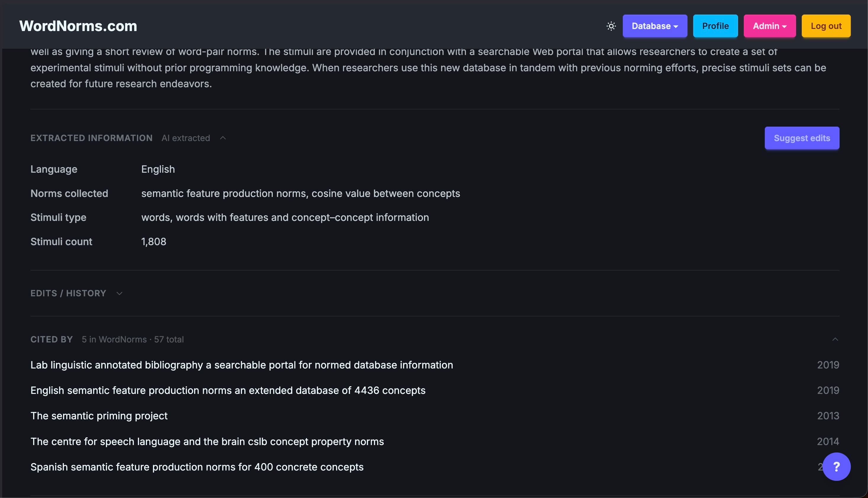Screen dimensions: 868x498
Task: Open the Admin dropdown menu
Action: [x=770, y=26]
